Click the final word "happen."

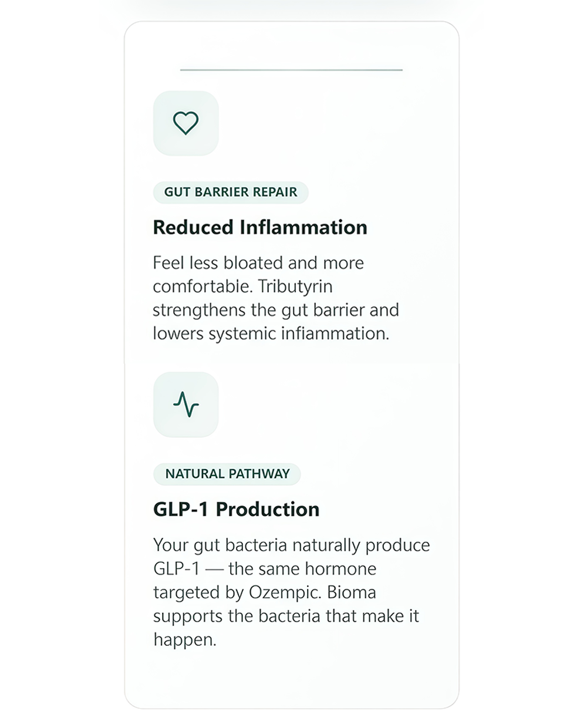point(185,639)
